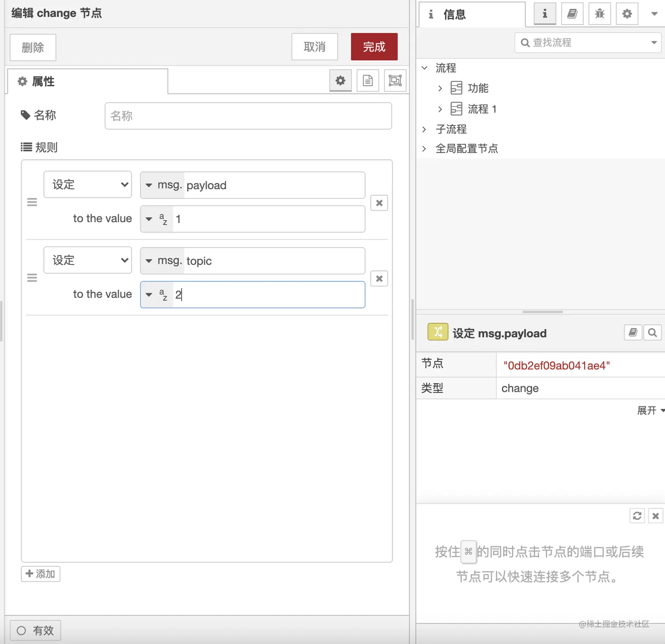This screenshot has height=644, width=665.
Task: Collapse the 流程 tree section
Action: tap(424, 68)
